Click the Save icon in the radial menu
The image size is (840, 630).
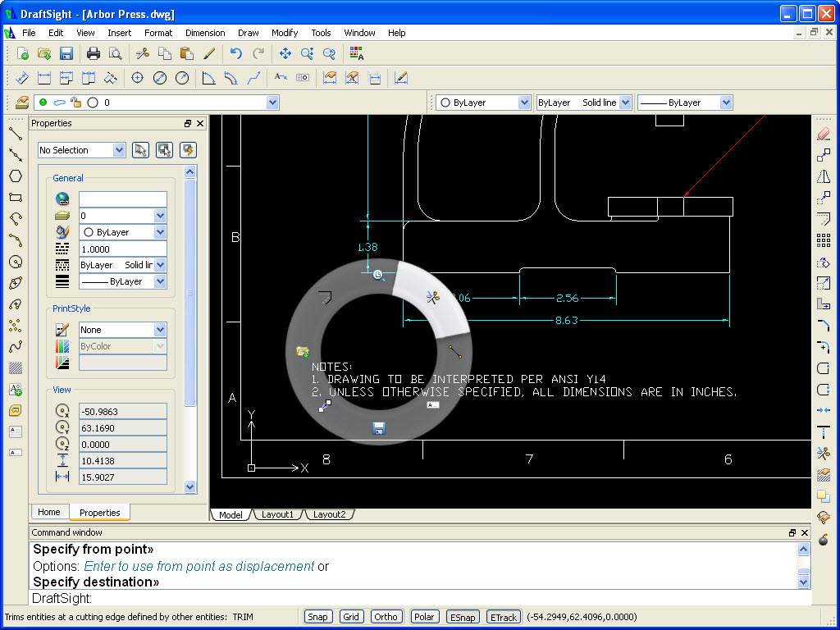378,427
